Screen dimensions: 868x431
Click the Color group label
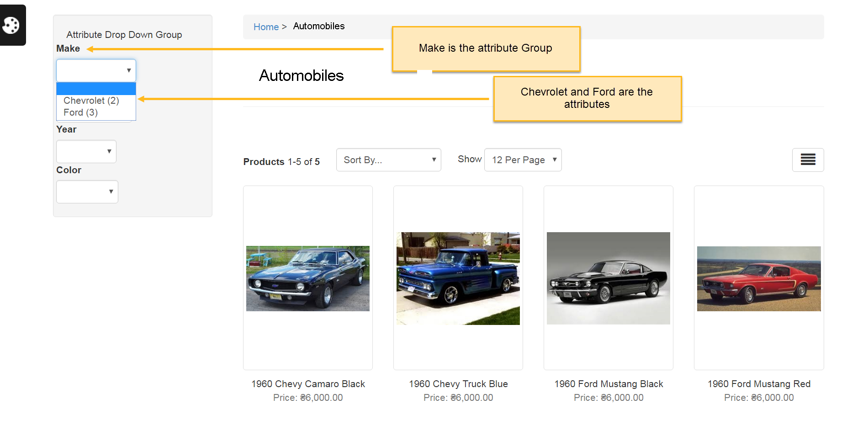point(69,170)
